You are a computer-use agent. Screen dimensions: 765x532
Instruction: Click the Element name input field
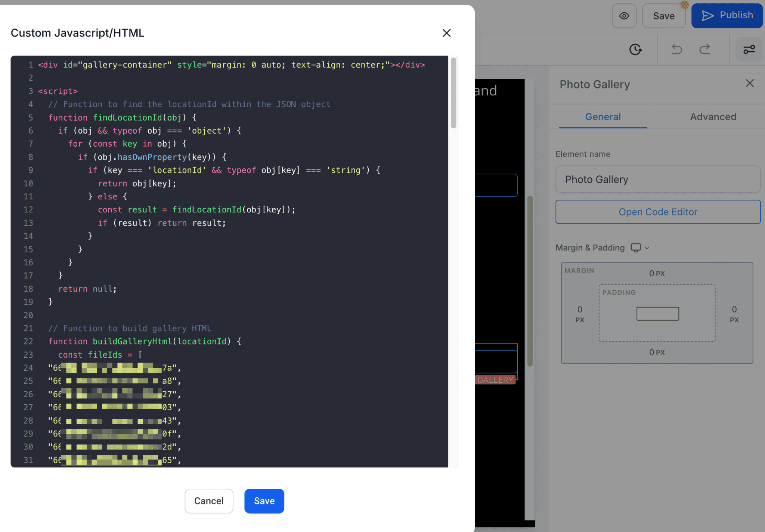click(x=657, y=180)
